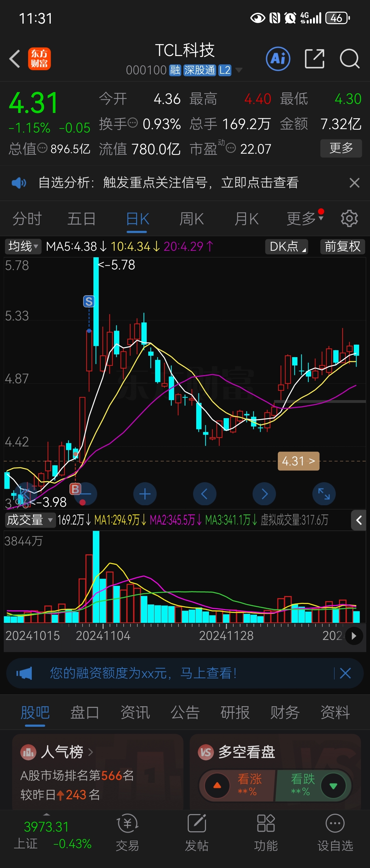Tap 换手 info icon
The height and width of the screenshot is (868, 370).
133,123
